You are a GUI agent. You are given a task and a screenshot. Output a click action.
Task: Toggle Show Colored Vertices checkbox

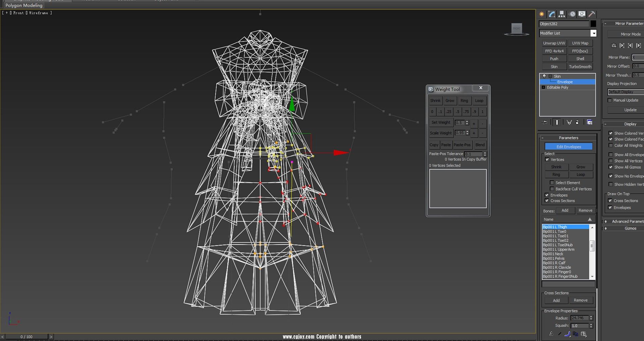tap(611, 133)
